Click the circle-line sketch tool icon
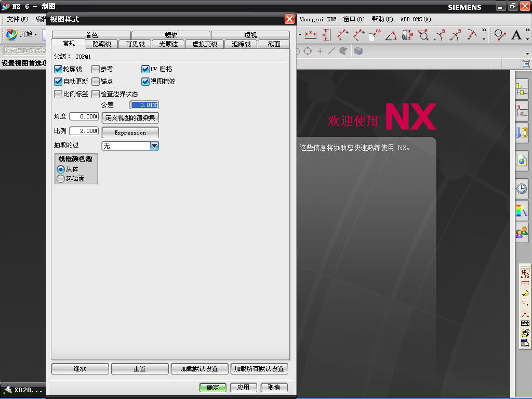The image size is (532, 399). coord(500,35)
